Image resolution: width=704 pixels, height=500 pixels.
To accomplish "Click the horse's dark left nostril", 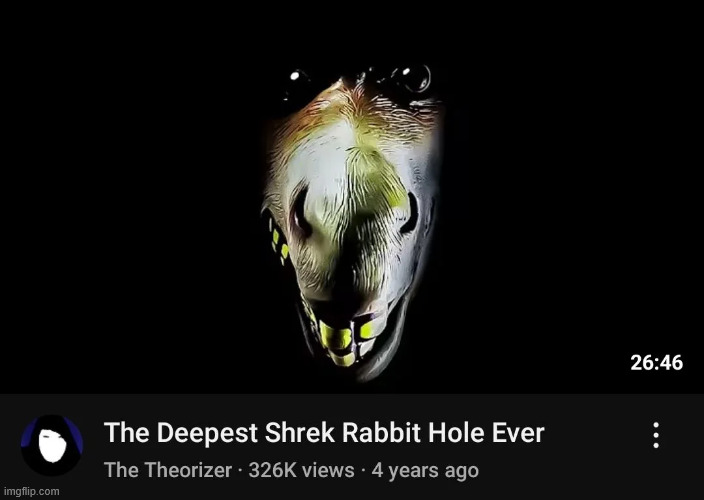I will [300, 212].
